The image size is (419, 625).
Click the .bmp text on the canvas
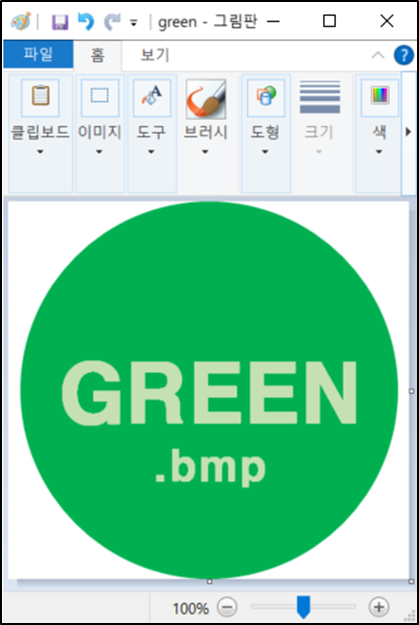click(210, 469)
